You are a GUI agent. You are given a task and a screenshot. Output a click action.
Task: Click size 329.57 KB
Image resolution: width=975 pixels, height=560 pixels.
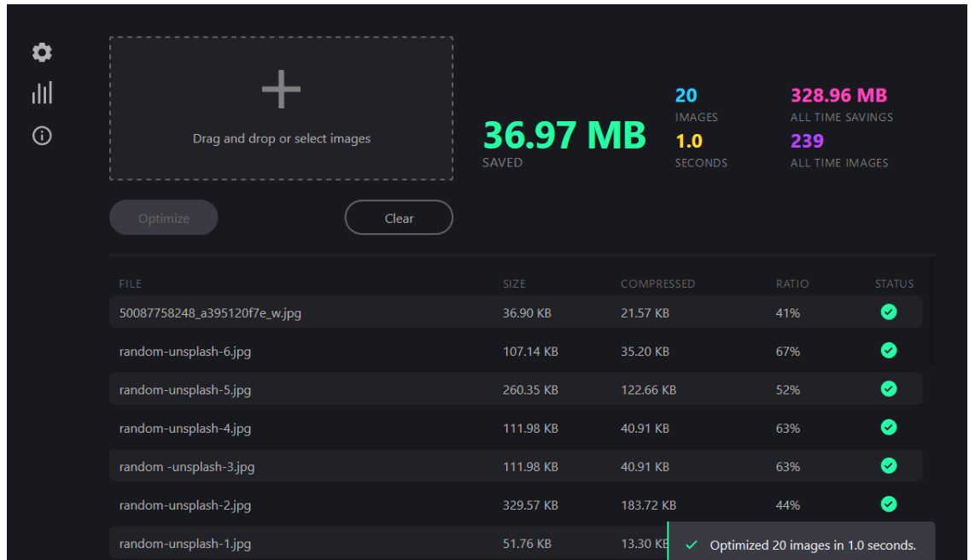(530, 505)
